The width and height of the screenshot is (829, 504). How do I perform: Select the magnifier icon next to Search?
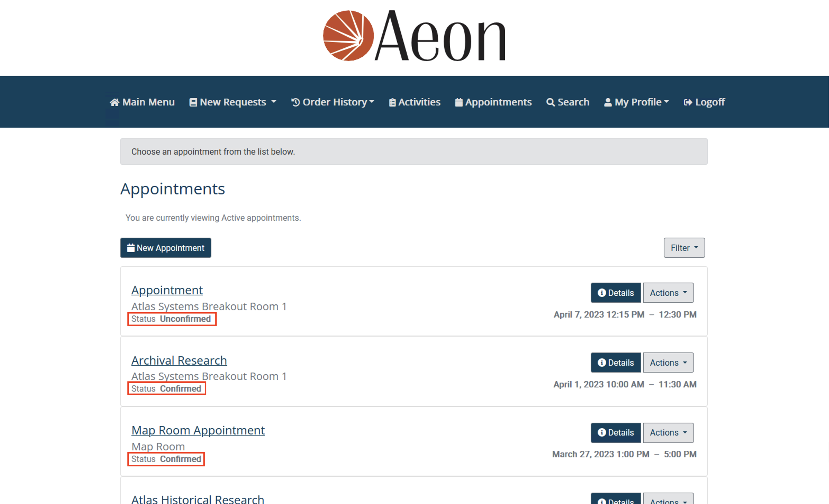pos(551,102)
